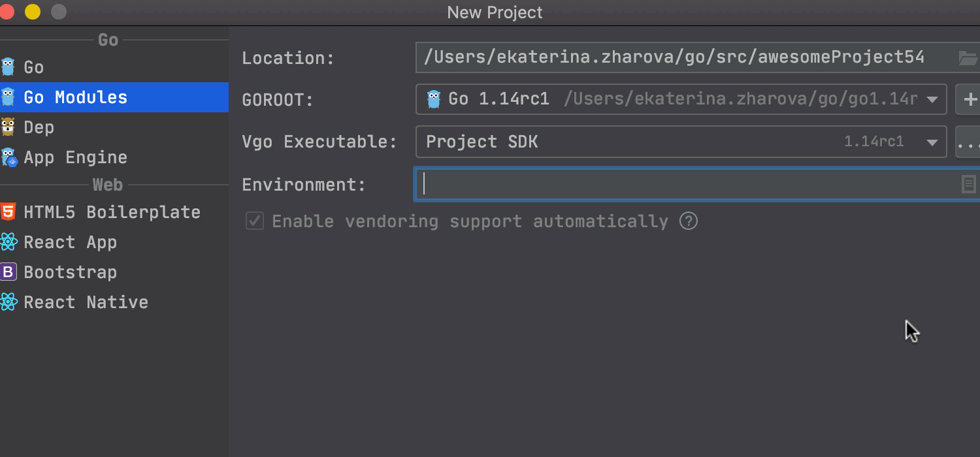Click the Project SDK text in Vgo field
The height and width of the screenshot is (457, 980).
pyautogui.click(x=482, y=142)
